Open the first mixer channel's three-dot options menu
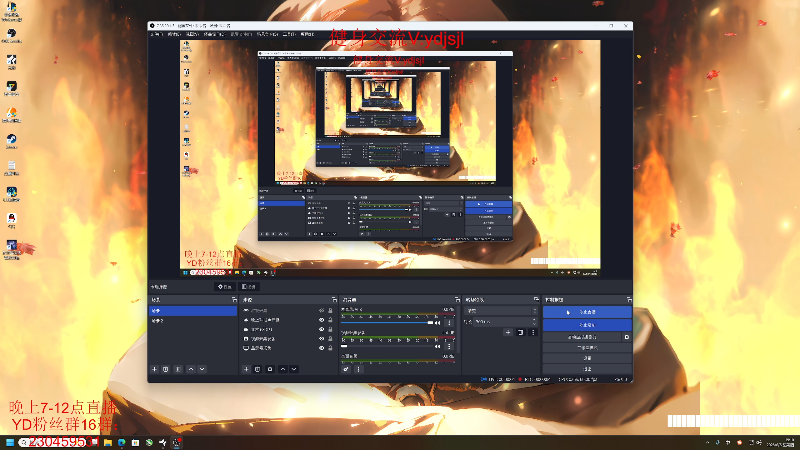The image size is (800, 450). pos(449,323)
